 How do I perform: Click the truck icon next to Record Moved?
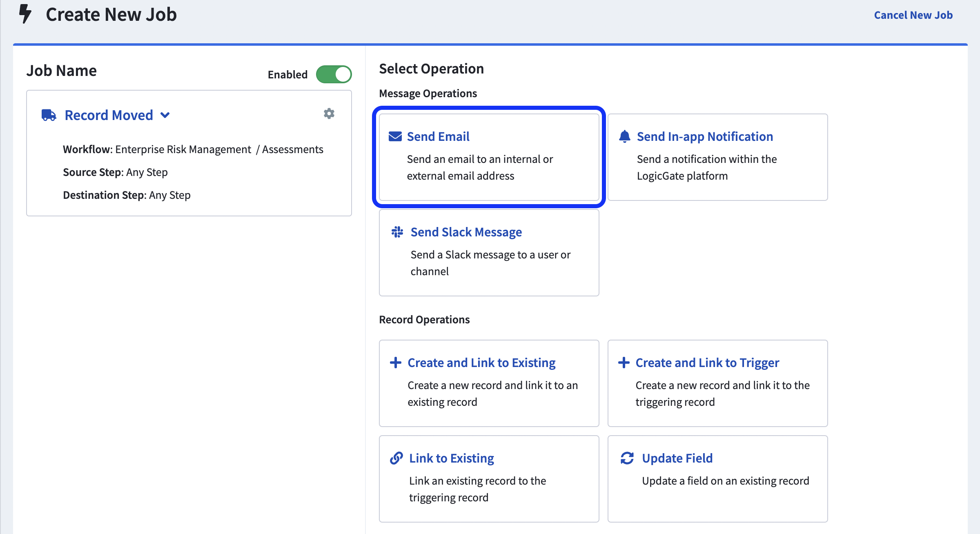[x=49, y=115]
